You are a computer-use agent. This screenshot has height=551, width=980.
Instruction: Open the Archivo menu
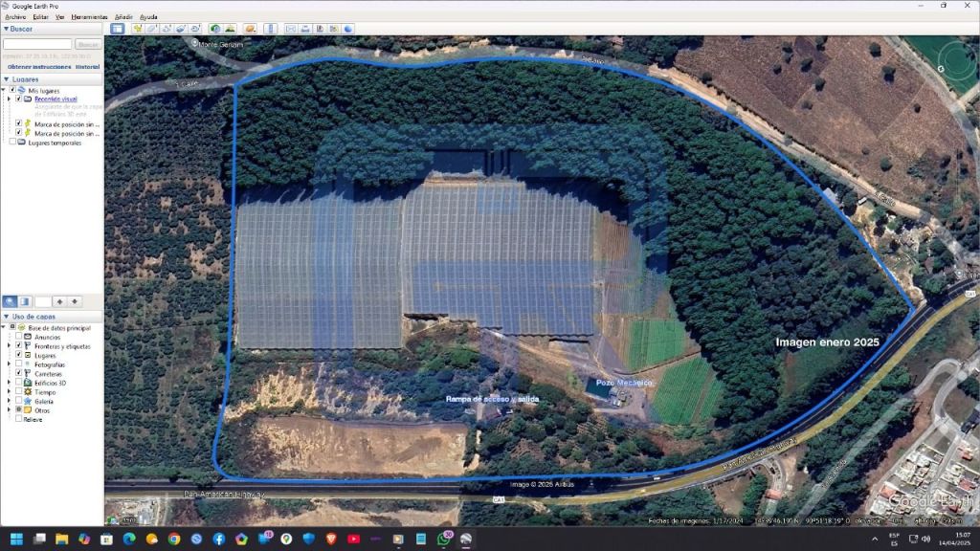(15, 17)
